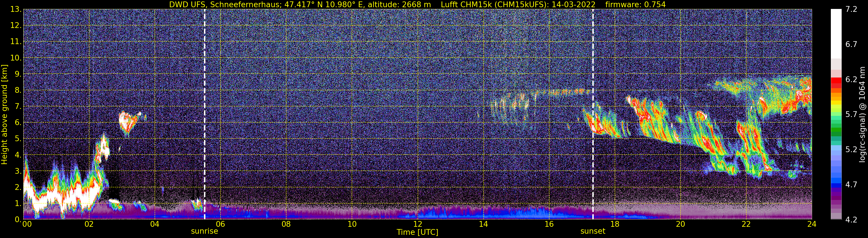Viewport: 868px width, 238px height.
Task: Click the '6.' height tick label
Action: point(18,123)
